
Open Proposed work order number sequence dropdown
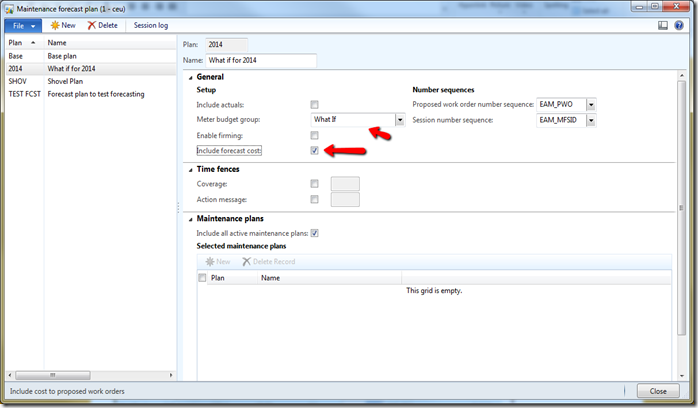(x=591, y=105)
